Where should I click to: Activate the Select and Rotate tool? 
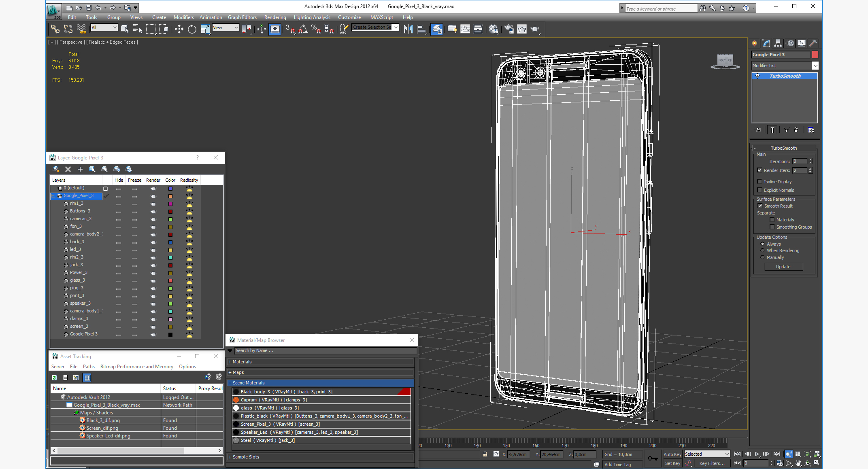click(x=192, y=29)
